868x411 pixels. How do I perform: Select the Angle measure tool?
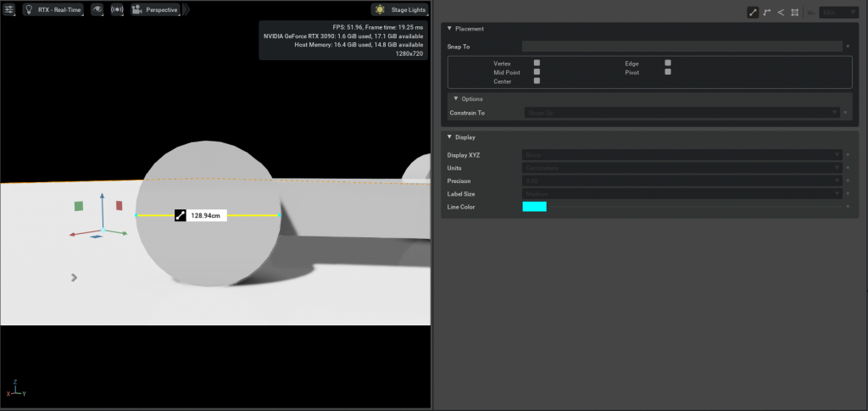point(781,12)
